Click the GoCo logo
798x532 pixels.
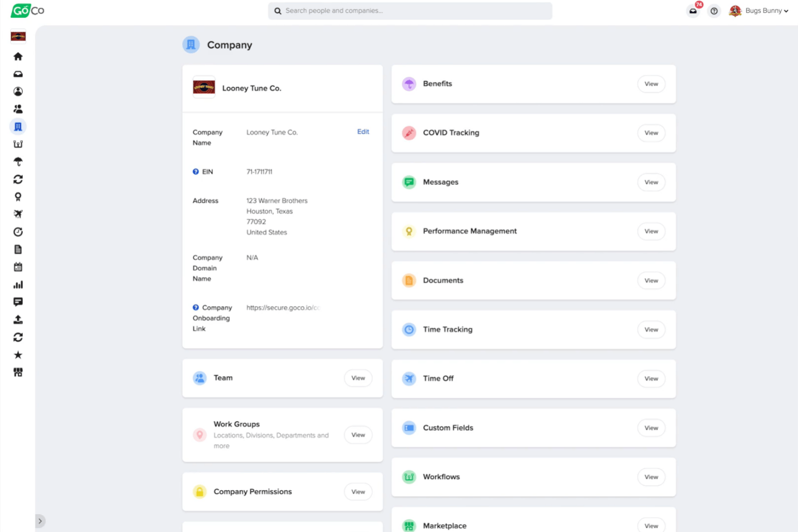[x=27, y=10]
